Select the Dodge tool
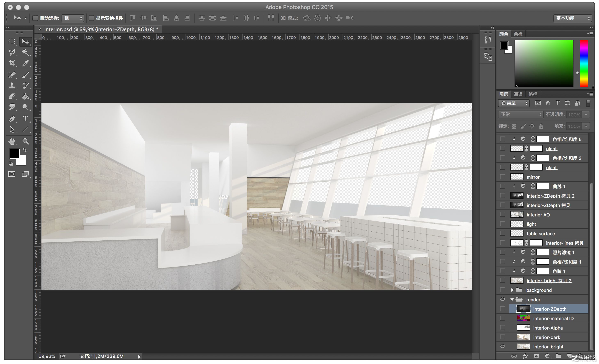Viewport: 599px width, 364px height. [x=25, y=107]
